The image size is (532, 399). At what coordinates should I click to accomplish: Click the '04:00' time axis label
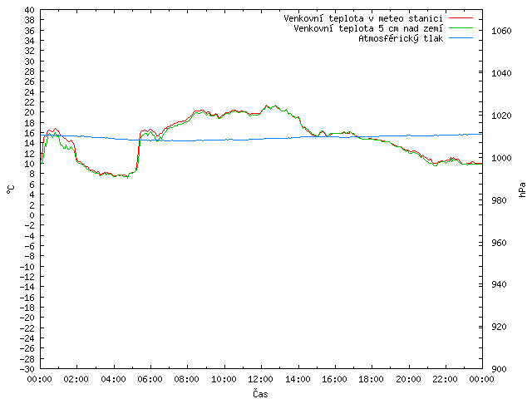tap(113, 379)
